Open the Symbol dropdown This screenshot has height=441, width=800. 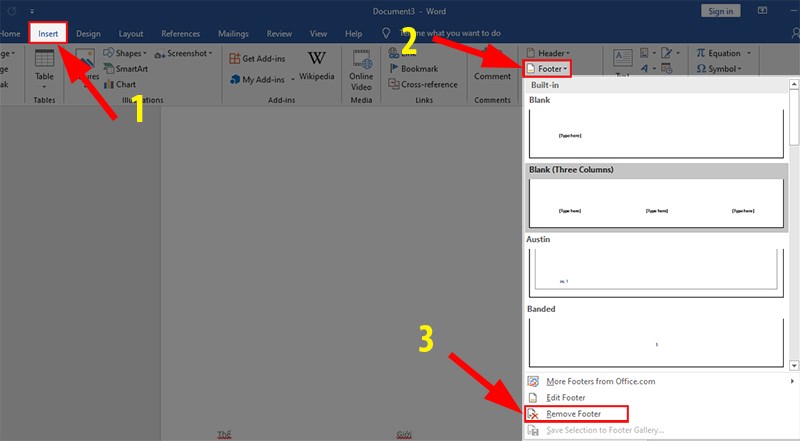pyautogui.click(x=719, y=68)
